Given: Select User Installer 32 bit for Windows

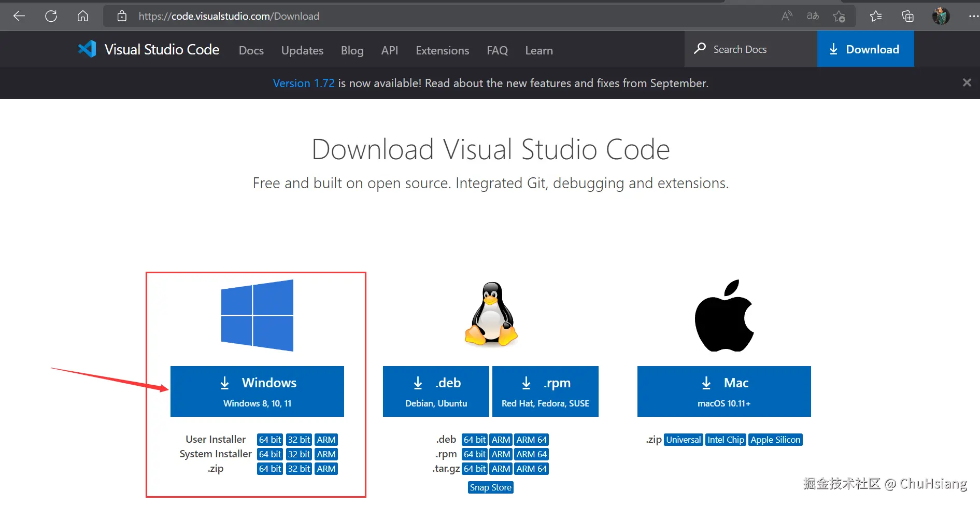Looking at the screenshot, I should (299, 440).
